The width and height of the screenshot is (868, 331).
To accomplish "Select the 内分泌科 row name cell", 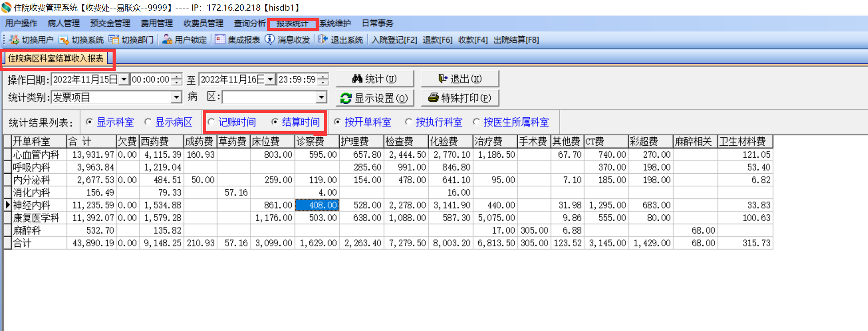I will [x=39, y=180].
